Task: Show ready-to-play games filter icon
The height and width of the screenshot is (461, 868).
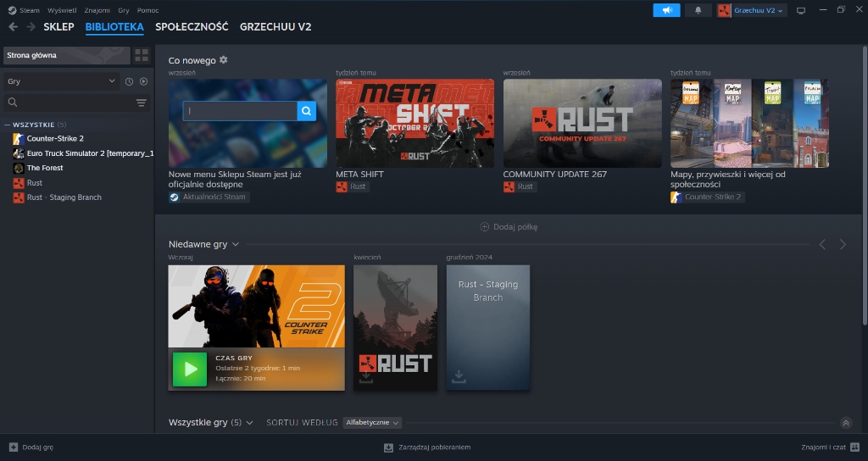Action: pyautogui.click(x=143, y=81)
